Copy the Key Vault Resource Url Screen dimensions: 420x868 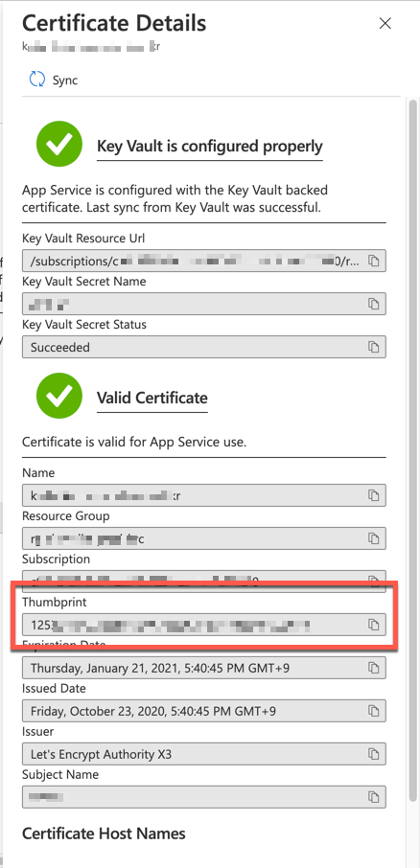373,262
